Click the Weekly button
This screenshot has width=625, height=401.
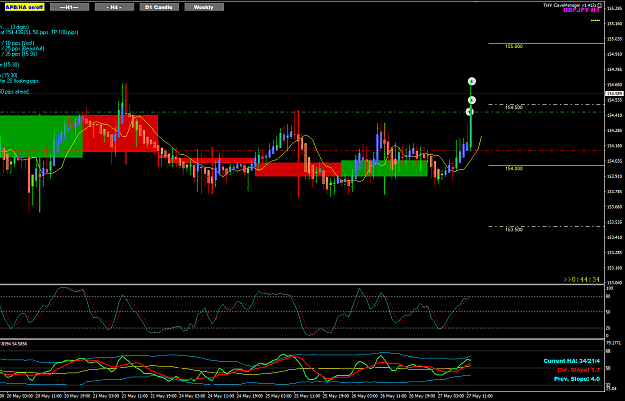tap(204, 7)
